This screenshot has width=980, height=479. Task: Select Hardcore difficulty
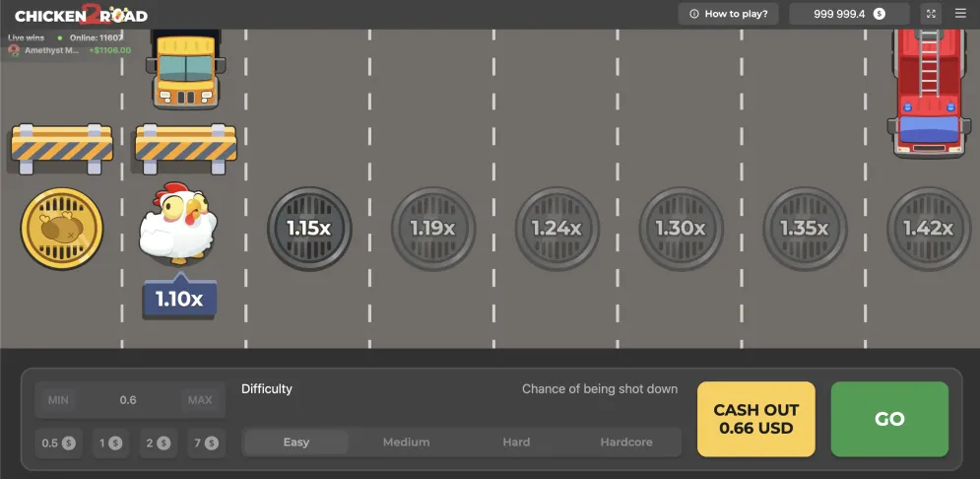click(626, 443)
